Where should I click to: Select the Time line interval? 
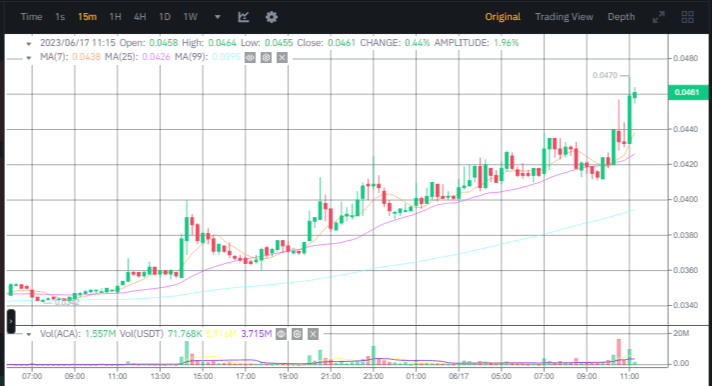pyautogui.click(x=31, y=17)
